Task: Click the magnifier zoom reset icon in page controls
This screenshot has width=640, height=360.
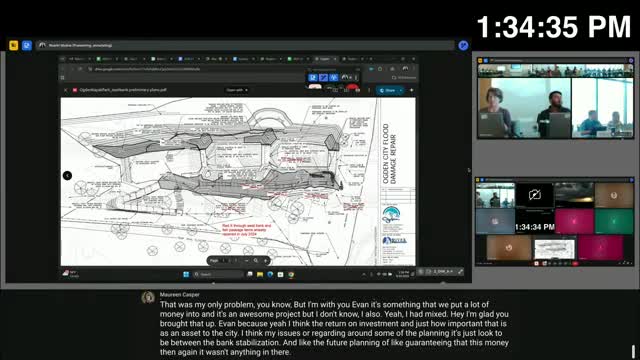Action: click(x=256, y=260)
